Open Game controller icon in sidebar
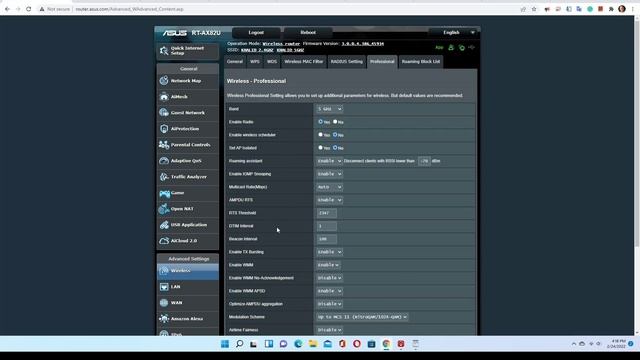640x360 pixels. [164, 193]
